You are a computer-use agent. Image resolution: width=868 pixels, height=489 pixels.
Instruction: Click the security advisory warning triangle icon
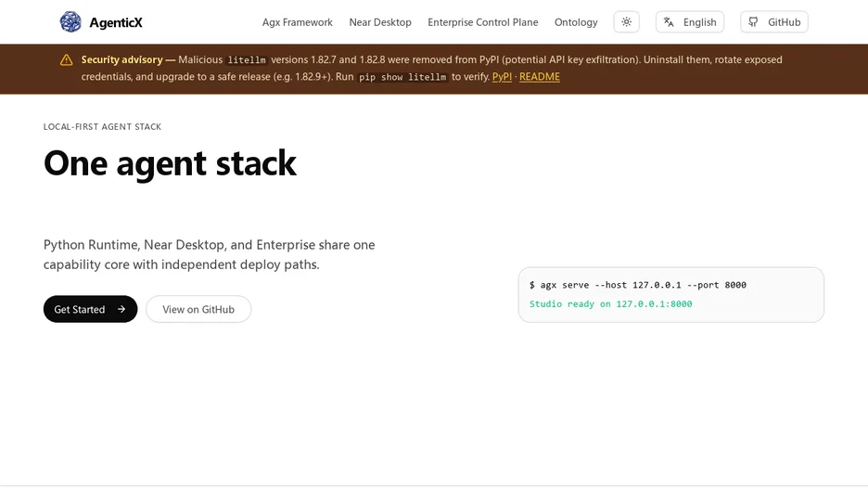(x=67, y=59)
